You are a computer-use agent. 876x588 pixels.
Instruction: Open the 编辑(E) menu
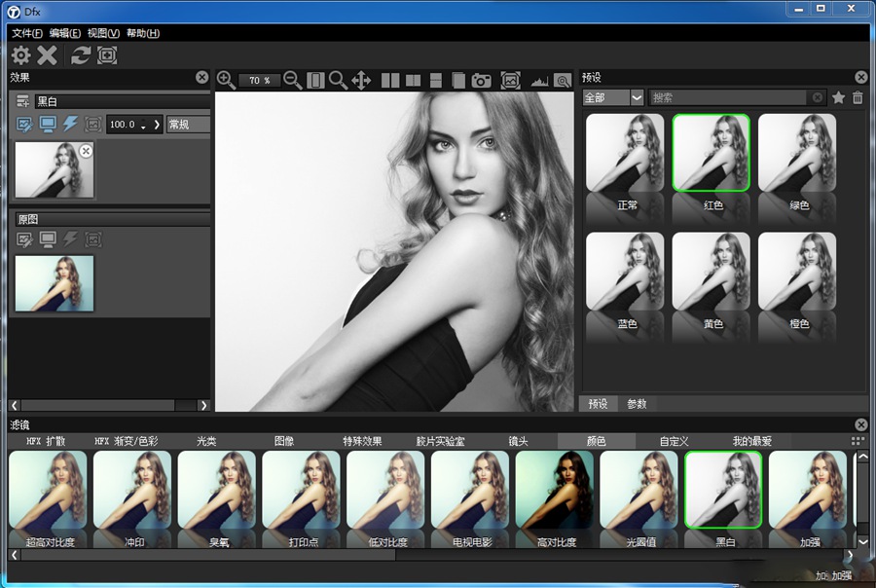click(65, 33)
